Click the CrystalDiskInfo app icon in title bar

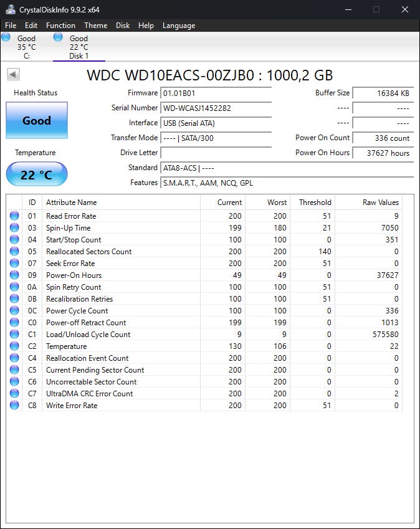[x=11, y=9]
